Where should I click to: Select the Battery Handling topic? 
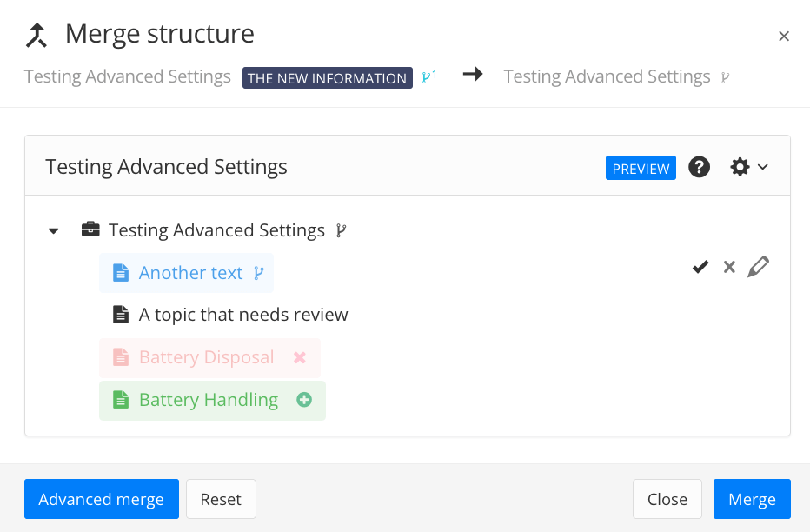[209, 400]
